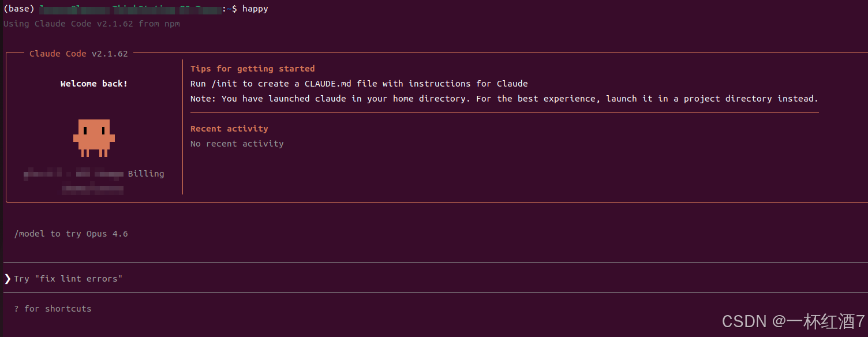Viewport: 868px width, 337px height.
Task: Click the home directory note text
Action: pyautogui.click(x=504, y=99)
